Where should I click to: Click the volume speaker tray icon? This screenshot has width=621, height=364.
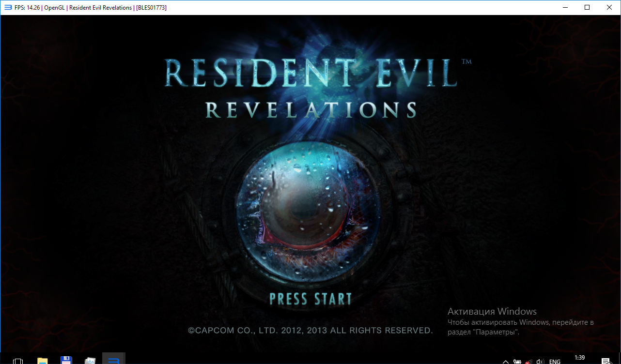click(541, 361)
